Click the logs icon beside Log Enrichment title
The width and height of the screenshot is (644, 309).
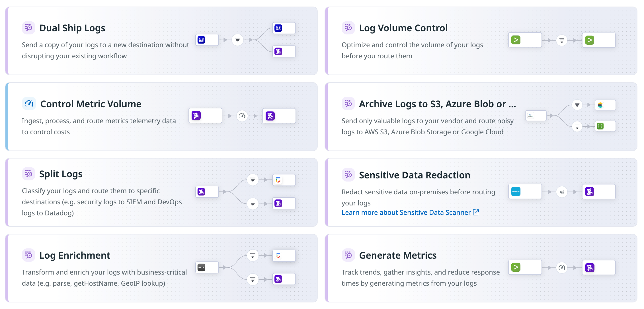tap(28, 255)
